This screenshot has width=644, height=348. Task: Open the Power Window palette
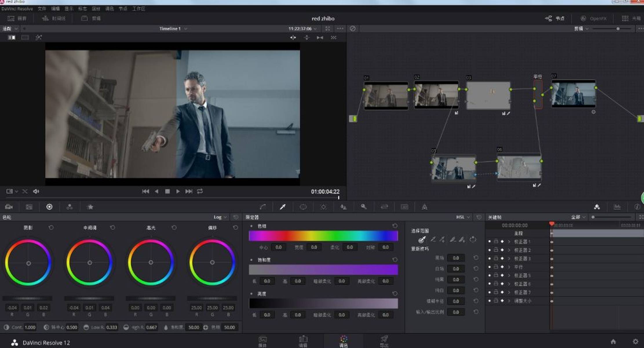(303, 207)
